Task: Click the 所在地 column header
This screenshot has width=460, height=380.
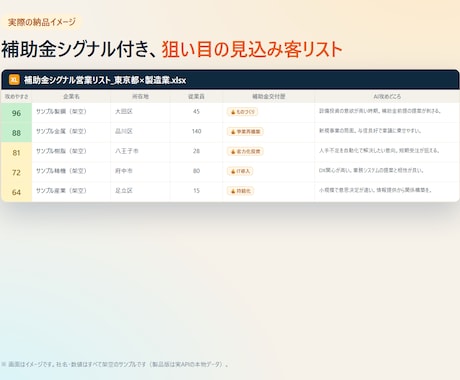Action: [x=140, y=97]
